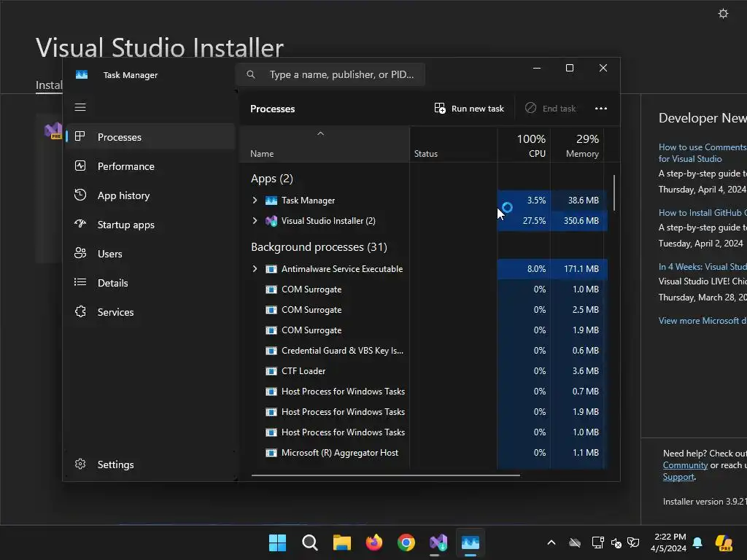The height and width of the screenshot is (560, 747).
Task: Select the Processes sidebar item
Action: click(150, 137)
